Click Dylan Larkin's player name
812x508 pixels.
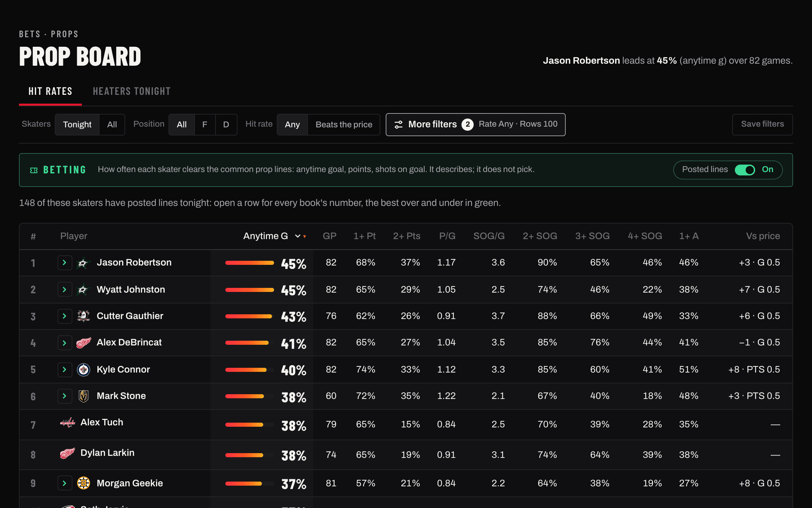pos(107,453)
